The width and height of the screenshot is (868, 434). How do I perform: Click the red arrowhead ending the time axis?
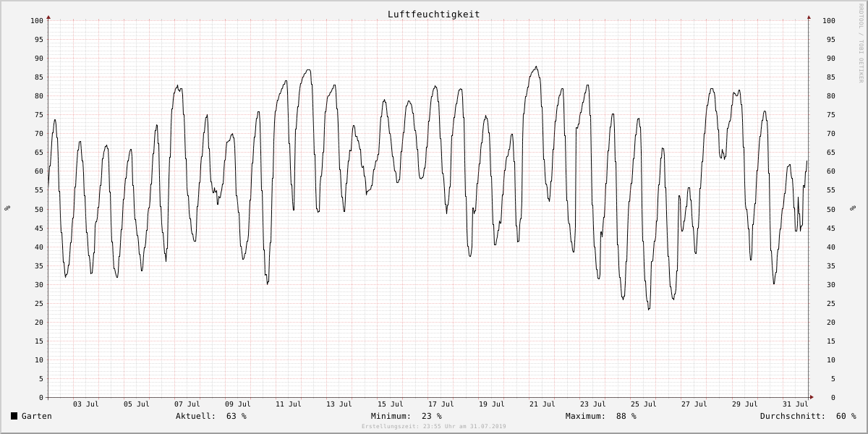(812, 397)
